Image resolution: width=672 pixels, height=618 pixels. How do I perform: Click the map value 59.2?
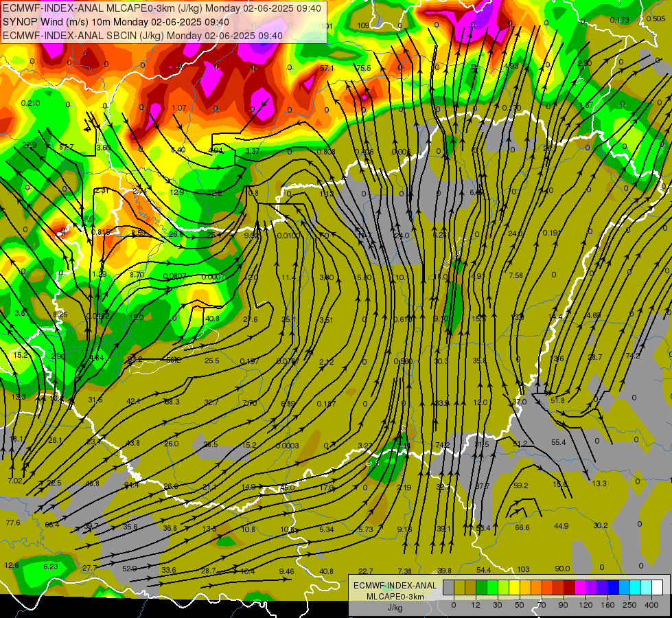tap(521, 485)
